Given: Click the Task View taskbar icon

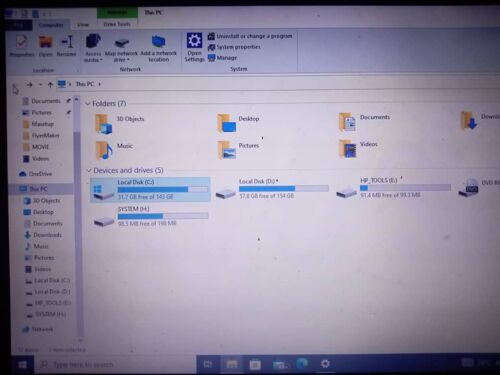Looking at the screenshot, I should 208,365.
